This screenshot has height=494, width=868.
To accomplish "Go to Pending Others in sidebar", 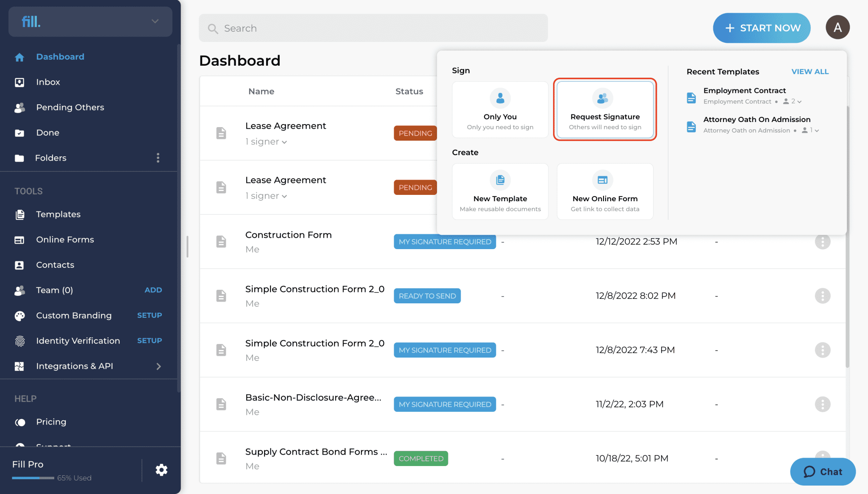I will (70, 108).
